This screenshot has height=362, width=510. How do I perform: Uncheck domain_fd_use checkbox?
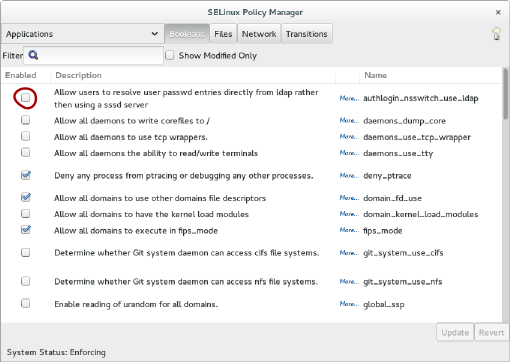[x=25, y=197]
